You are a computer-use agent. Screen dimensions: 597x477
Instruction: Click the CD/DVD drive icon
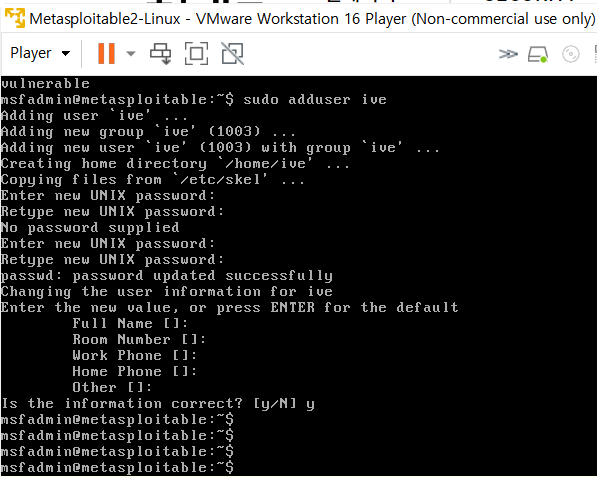click(571, 54)
